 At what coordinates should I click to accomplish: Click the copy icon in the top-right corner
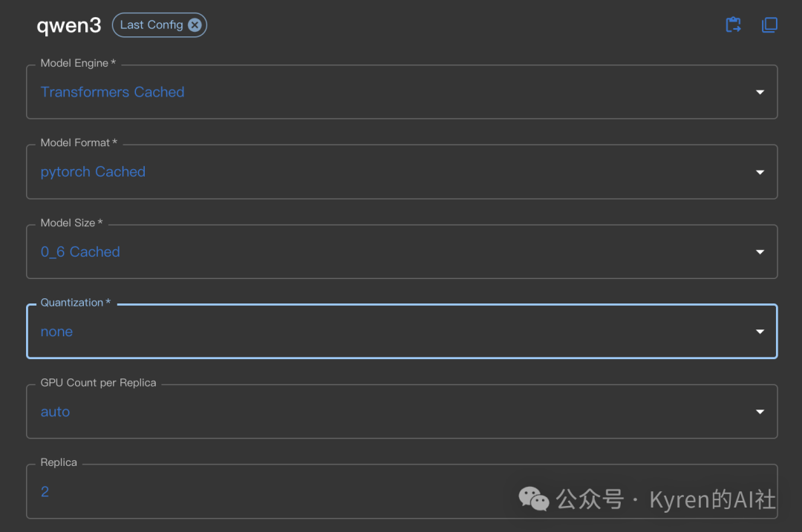pos(769,25)
